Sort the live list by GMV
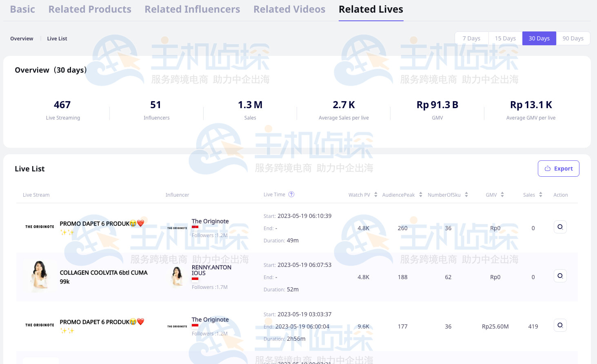This screenshot has height=364, width=597. coord(502,195)
